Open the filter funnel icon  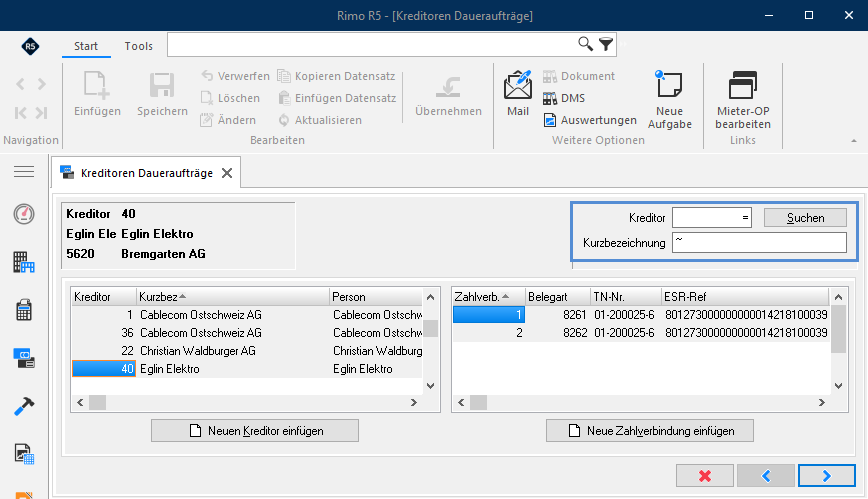point(606,44)
